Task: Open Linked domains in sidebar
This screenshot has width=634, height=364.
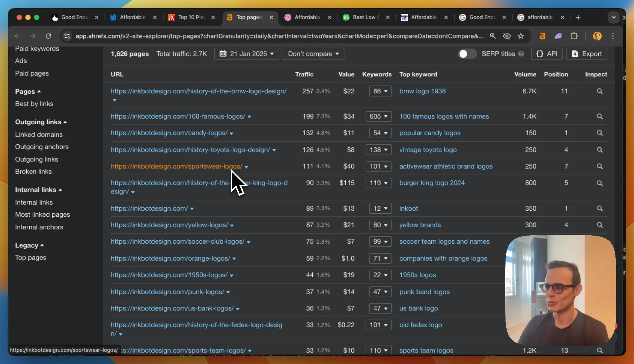Action: (x=39, y=134)
